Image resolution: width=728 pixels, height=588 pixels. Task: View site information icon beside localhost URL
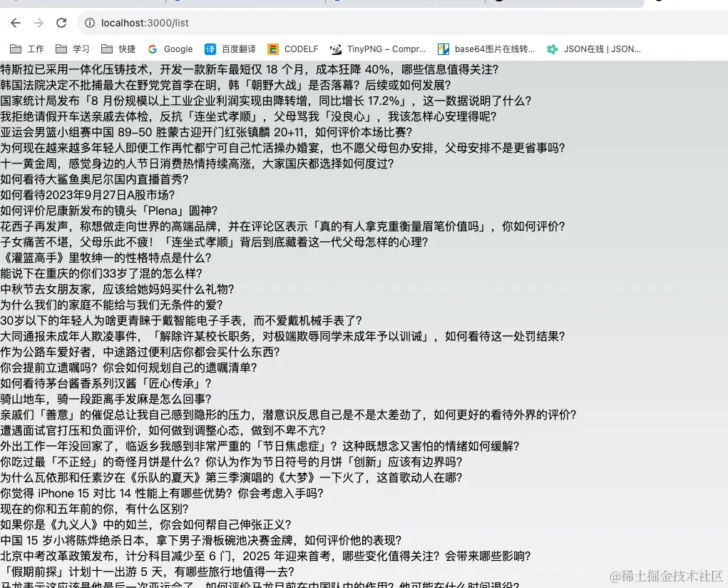tap(90, 23)
